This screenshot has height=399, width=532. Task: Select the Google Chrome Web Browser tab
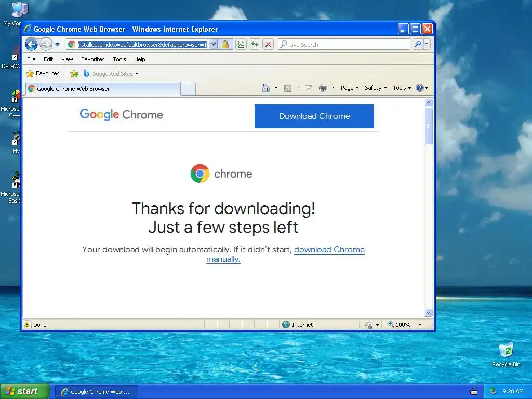tap(103, 89)
